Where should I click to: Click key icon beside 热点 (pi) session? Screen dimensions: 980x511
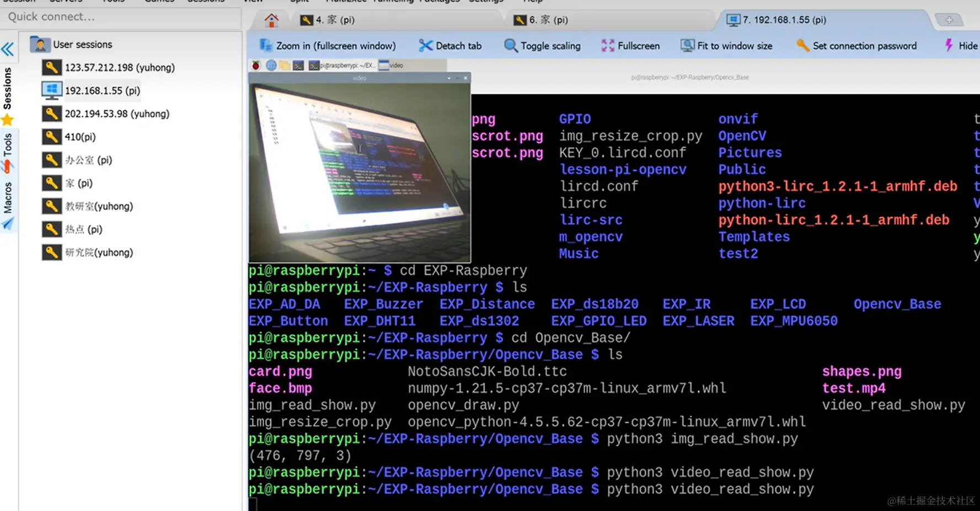(52, 229)
